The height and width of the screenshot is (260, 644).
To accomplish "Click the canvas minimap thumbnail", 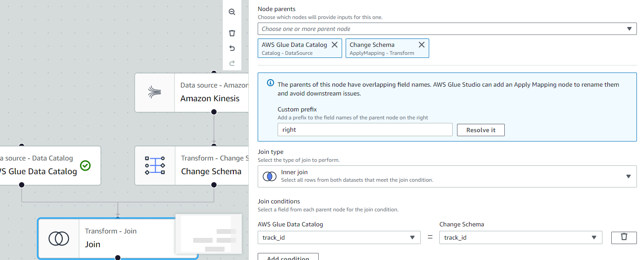I will 209,233.
